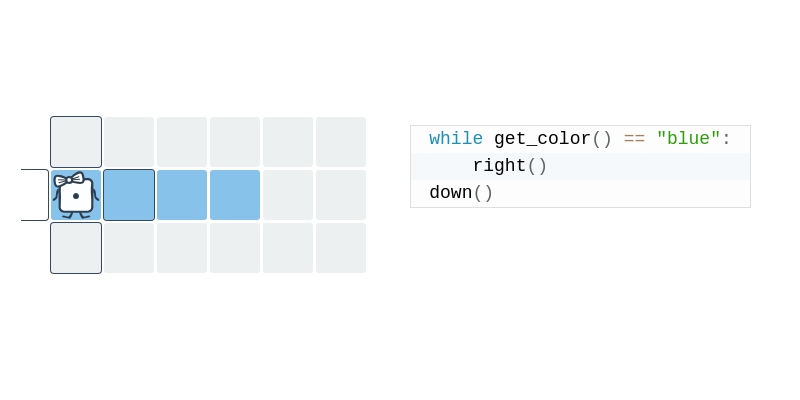Screen dimensions: 800x400
Task: Click the get_color() function call
Action: (553, 139)
